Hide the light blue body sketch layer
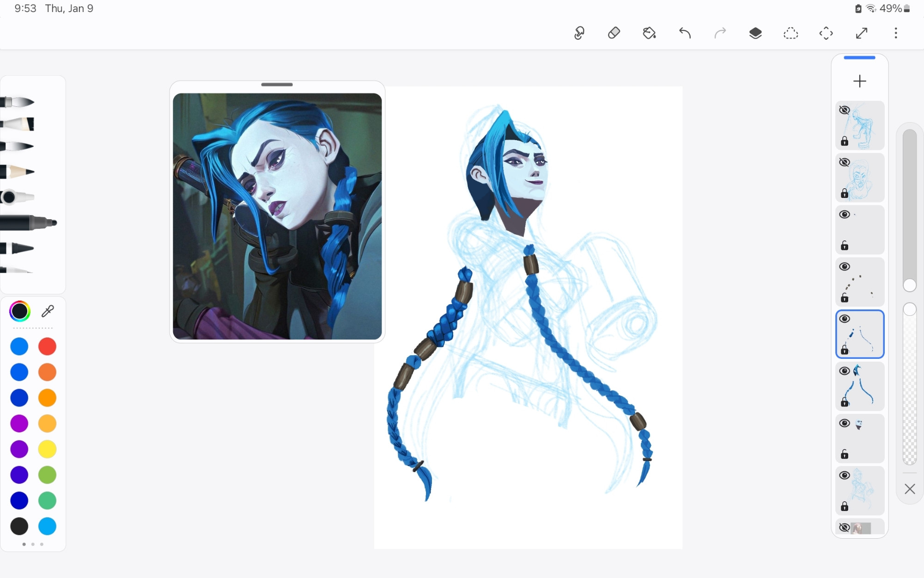Screen dimensions: 924x578 845,476
